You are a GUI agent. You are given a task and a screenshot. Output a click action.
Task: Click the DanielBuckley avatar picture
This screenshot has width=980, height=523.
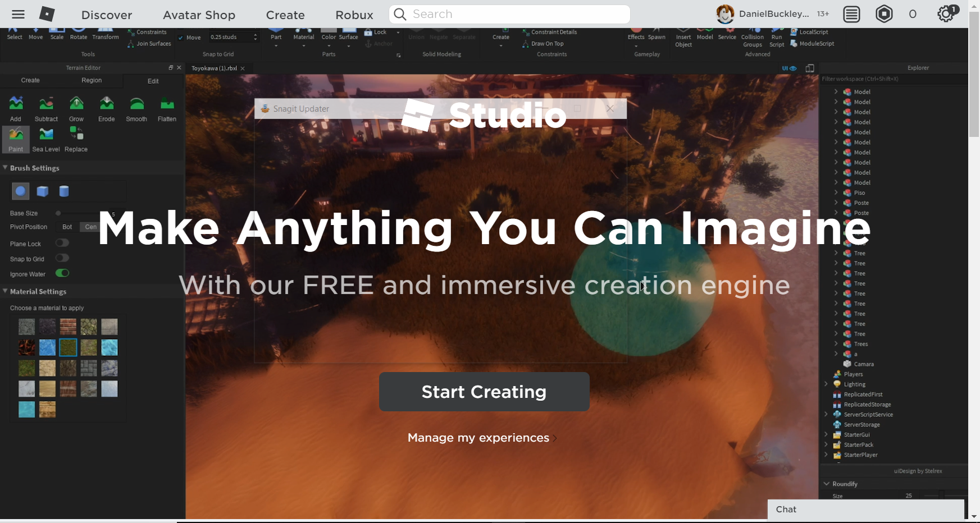click(x=725, y=14)
